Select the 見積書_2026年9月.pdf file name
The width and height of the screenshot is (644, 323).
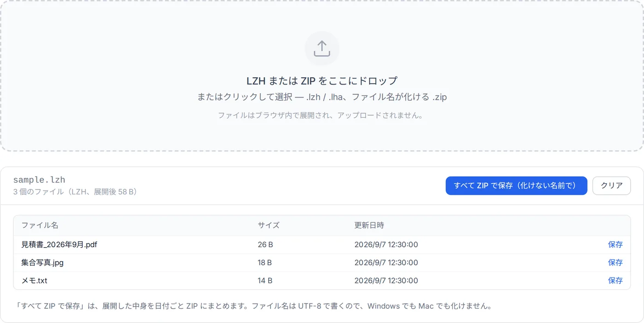59,244
